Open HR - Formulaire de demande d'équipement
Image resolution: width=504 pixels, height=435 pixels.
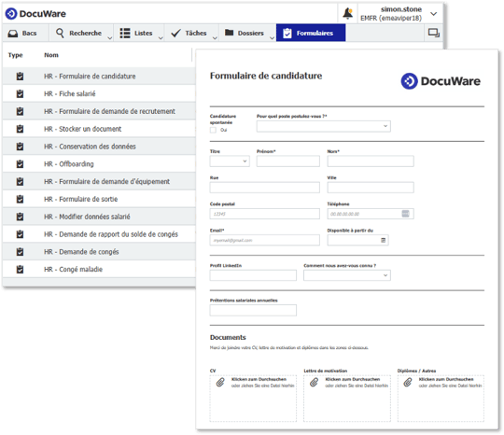click(106, 182)
